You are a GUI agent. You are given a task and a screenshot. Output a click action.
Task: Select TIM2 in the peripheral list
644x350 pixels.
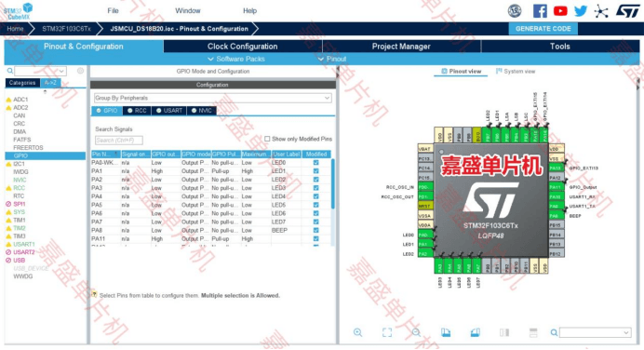20,228
